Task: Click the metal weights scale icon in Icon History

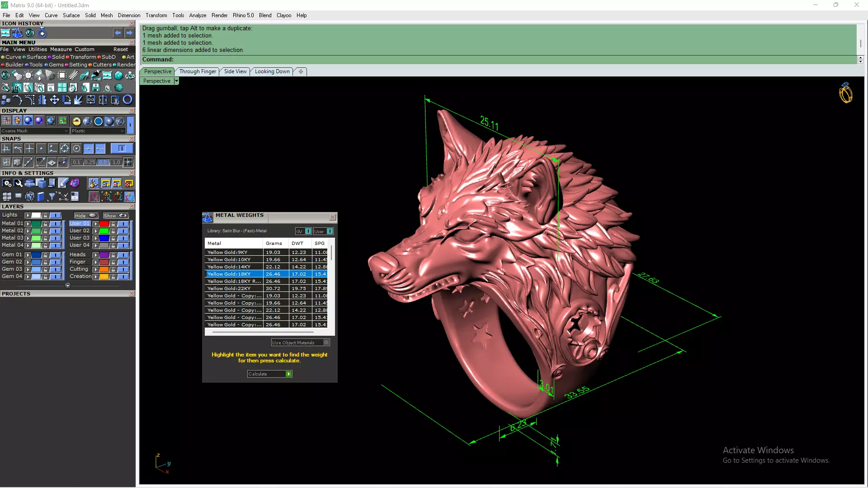Action: click(17, 33)
